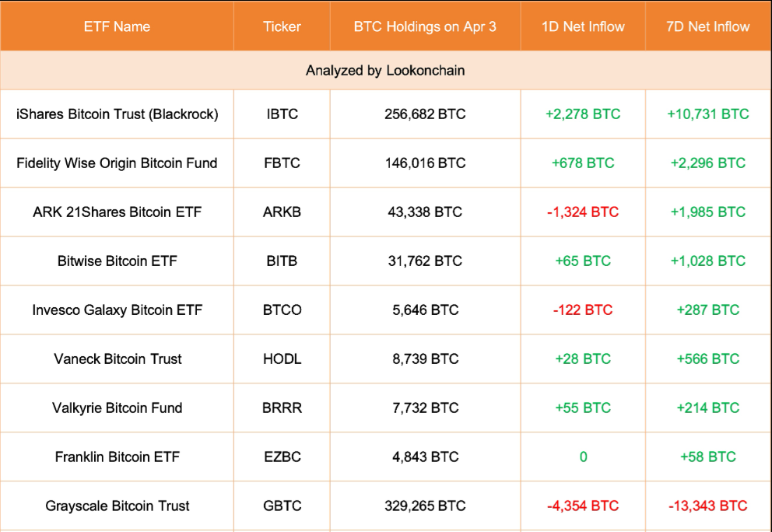Click the -13,343 BTC 7D outflow value
Viewport: 772px width, 532px height.
coord(708,506)
